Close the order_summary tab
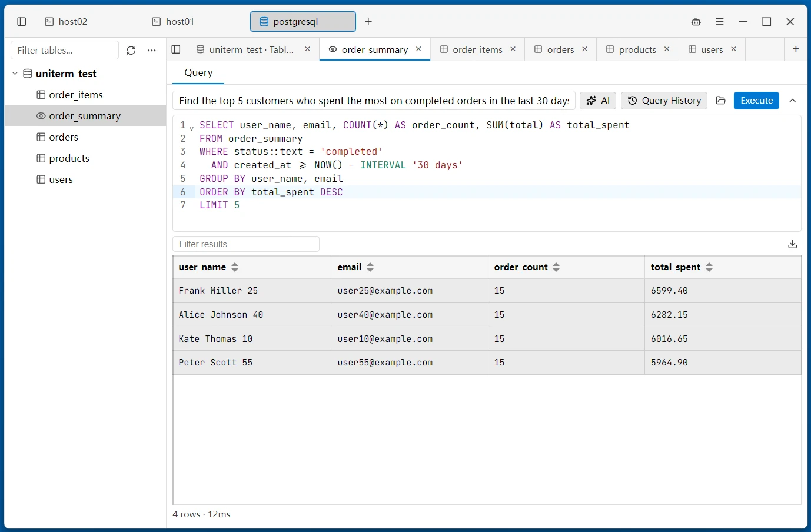The image size is (811, 532). (x=418, y=49)
